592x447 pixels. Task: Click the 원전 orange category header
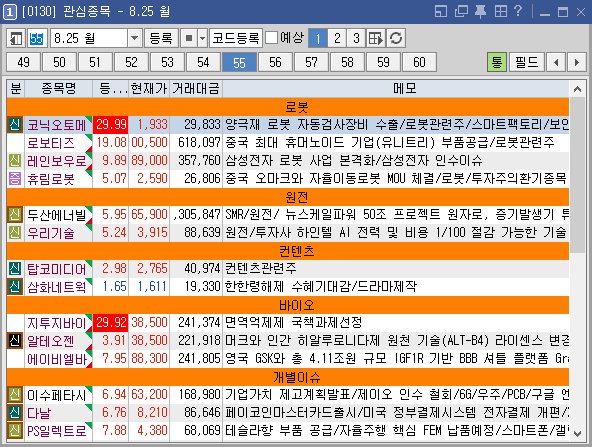(288, 197)
